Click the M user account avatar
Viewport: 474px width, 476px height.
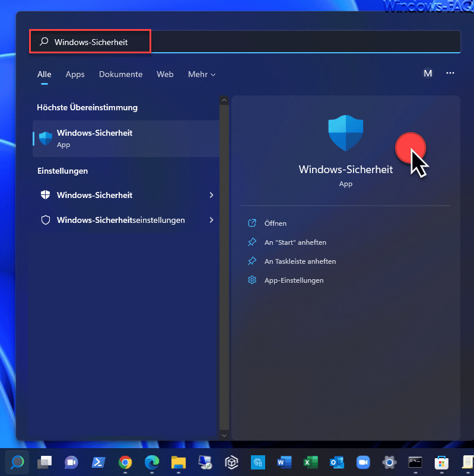428,73
